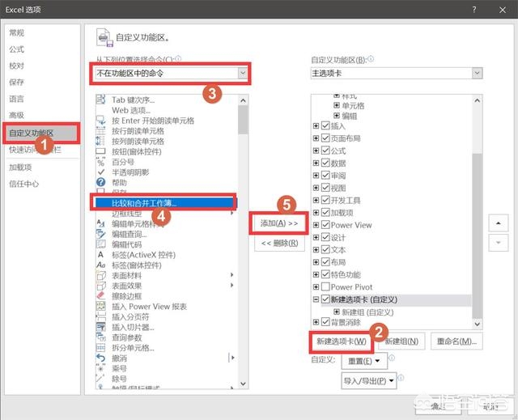This screenshot has width=518, height=420.
Task: Open the 不在功能区中的命令 dropdown
Action: coord(243,73)
